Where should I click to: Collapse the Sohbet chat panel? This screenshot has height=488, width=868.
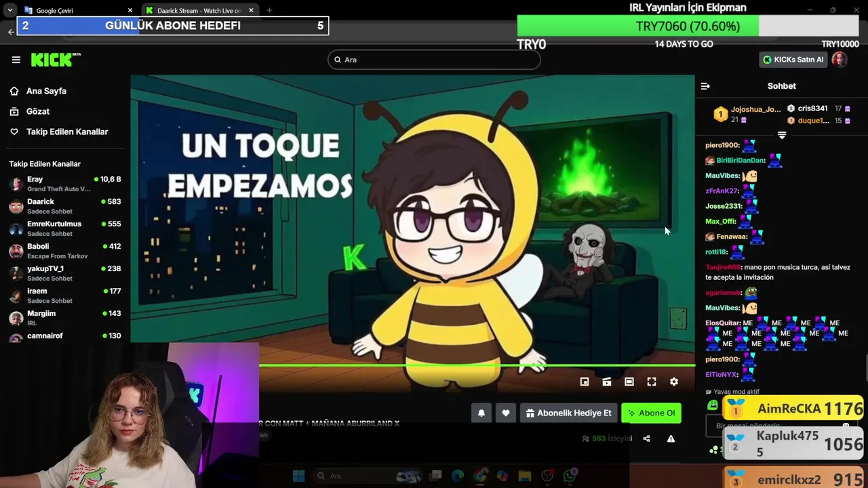click(705, 86)
